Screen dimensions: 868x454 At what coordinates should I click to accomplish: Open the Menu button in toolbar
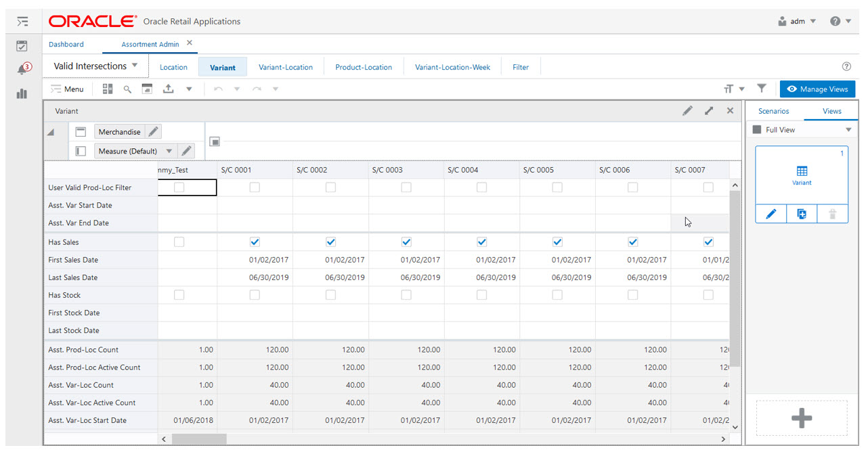click(67, 89)
